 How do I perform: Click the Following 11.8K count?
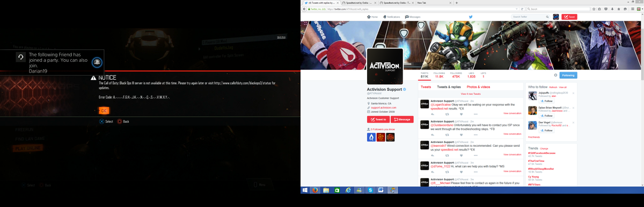[x=439, y=76]
